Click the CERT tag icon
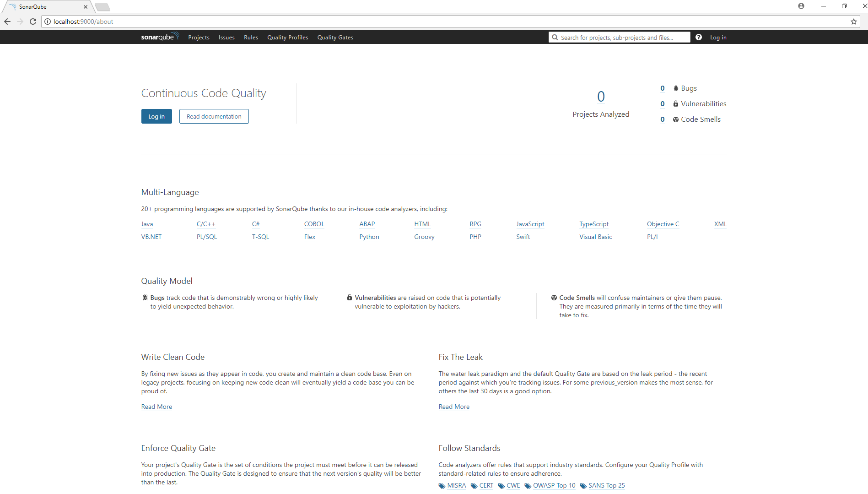The height and width of the screenshot is (494, 868). click(x=474, y=486)
